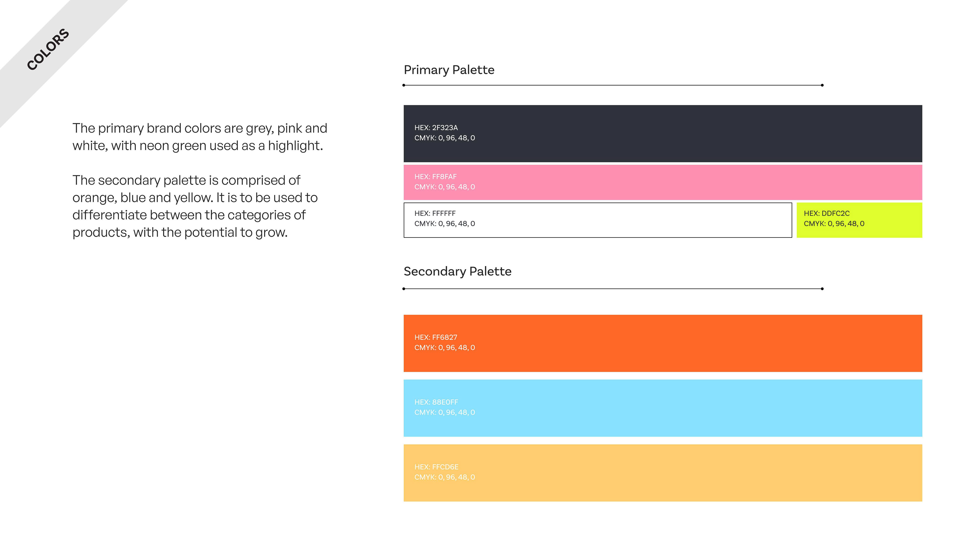Click the Primary Palette heading
Screen dimensions: 980x551
click(449, 70)
